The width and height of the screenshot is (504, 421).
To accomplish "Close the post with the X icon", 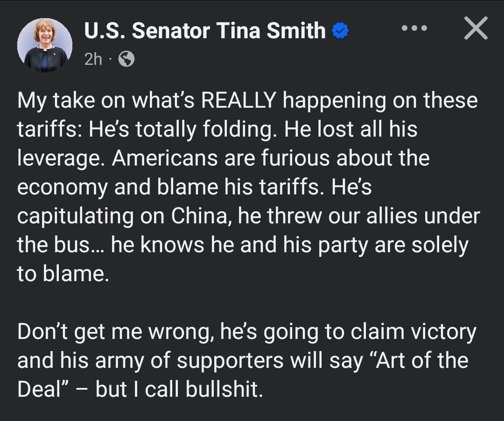I will tap(476, 28).
